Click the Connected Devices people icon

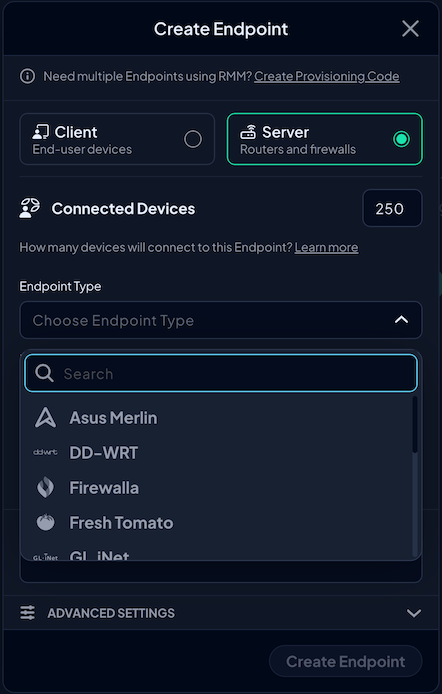[x=30, y=208]
